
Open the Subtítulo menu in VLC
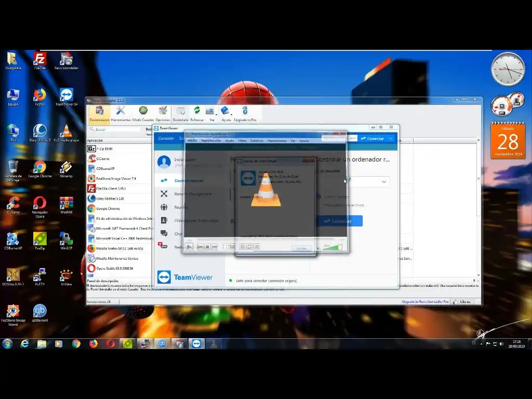(257, 140)
